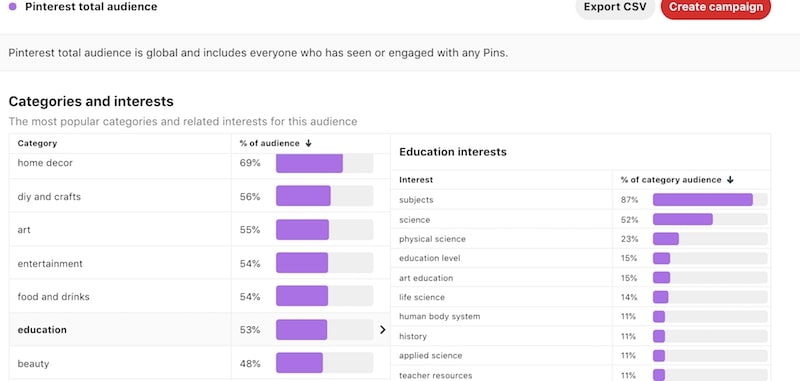
Task: Click the teacher resources interest row
Action: click(x=581, y=374)
